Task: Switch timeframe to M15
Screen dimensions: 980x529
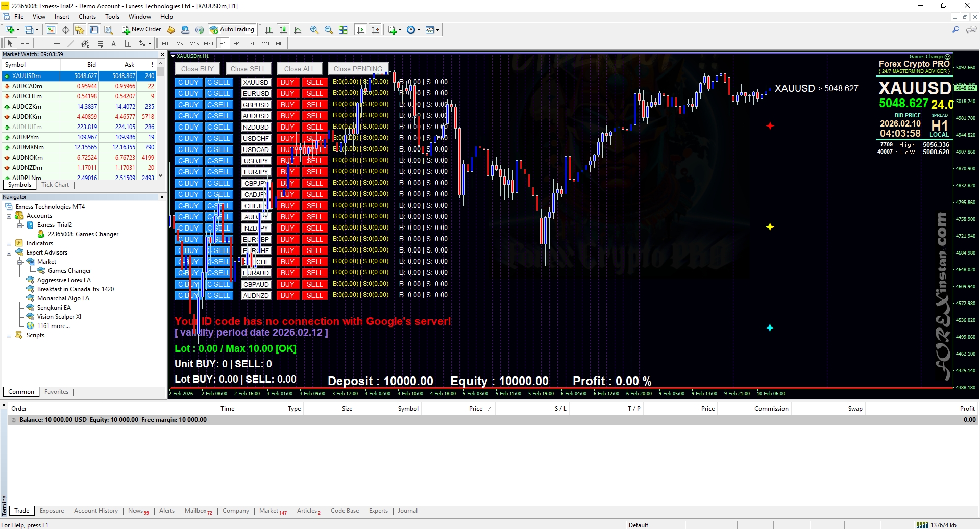Action: tap(194, 44)
